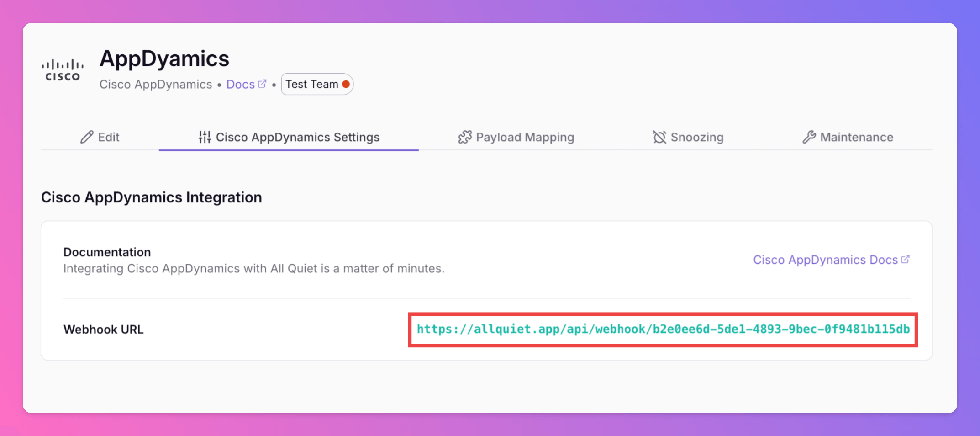Click the Cisco logo icon
Screen dimensions: 980x436
(x=63, y=70)
